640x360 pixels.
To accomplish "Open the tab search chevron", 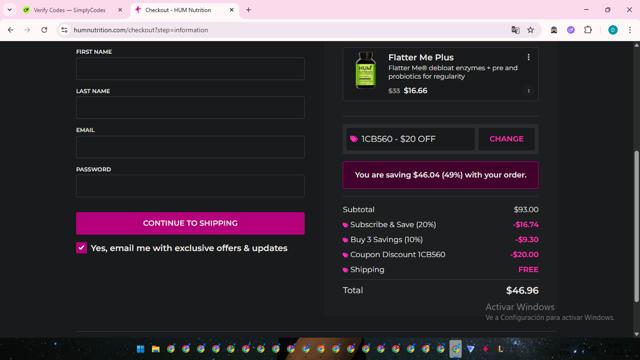I will (9, 10).
